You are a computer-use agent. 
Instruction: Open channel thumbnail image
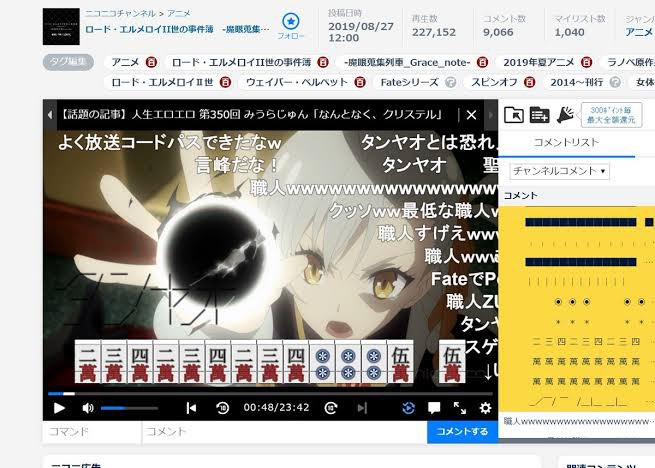61,26
